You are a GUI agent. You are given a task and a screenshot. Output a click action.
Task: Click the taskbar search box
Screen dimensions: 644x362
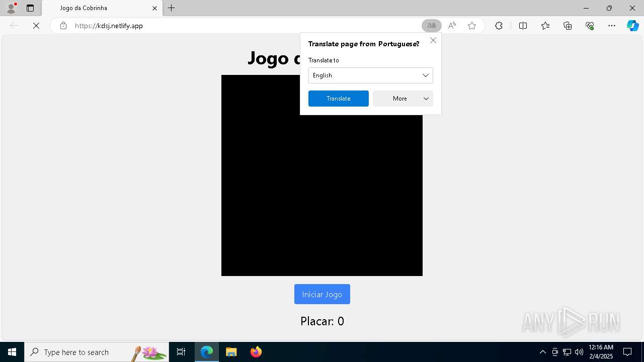coord(97,352)
